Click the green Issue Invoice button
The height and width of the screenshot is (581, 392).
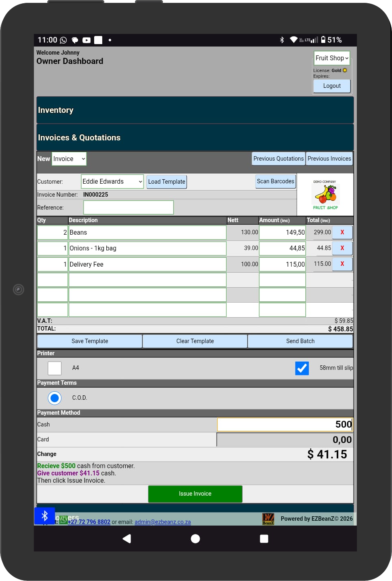(195, 494)
